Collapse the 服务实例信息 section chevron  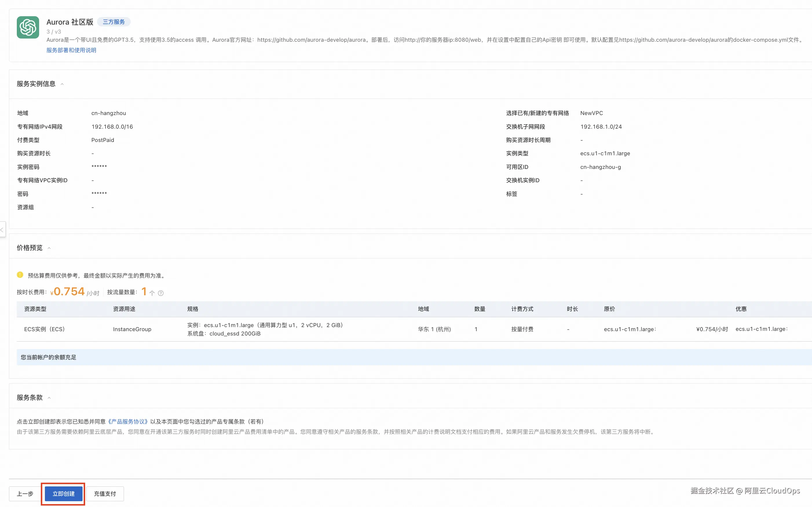point(62,84)
